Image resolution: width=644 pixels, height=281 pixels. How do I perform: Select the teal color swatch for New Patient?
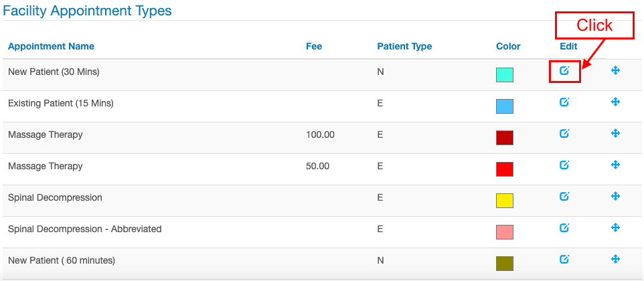[504, 75]
